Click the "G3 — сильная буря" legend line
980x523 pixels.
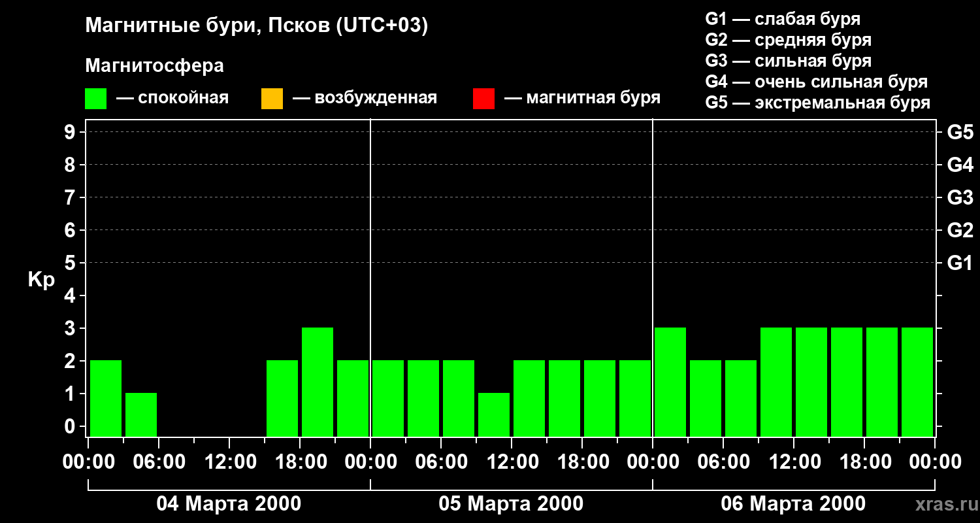point(788,61)
